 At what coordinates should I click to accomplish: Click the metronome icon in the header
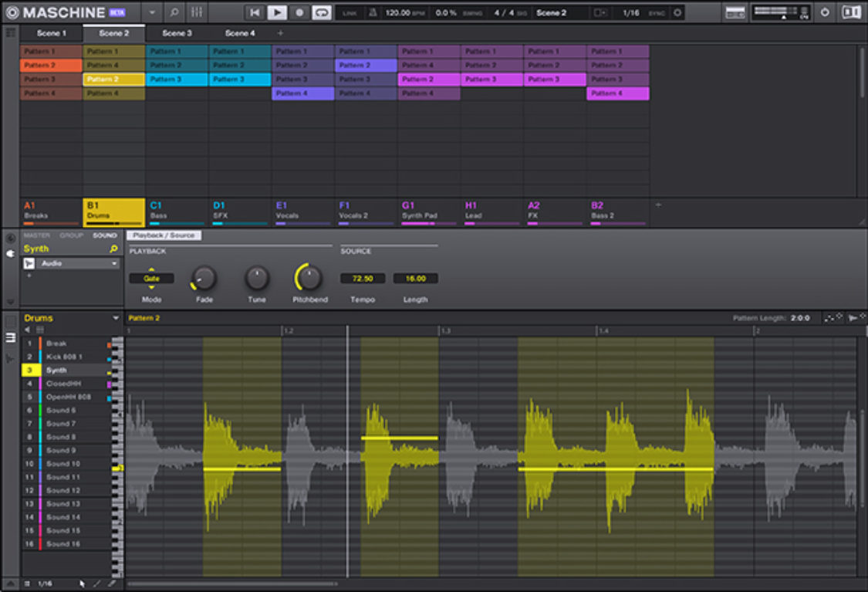pyautogui.click(x=372, y=12)
